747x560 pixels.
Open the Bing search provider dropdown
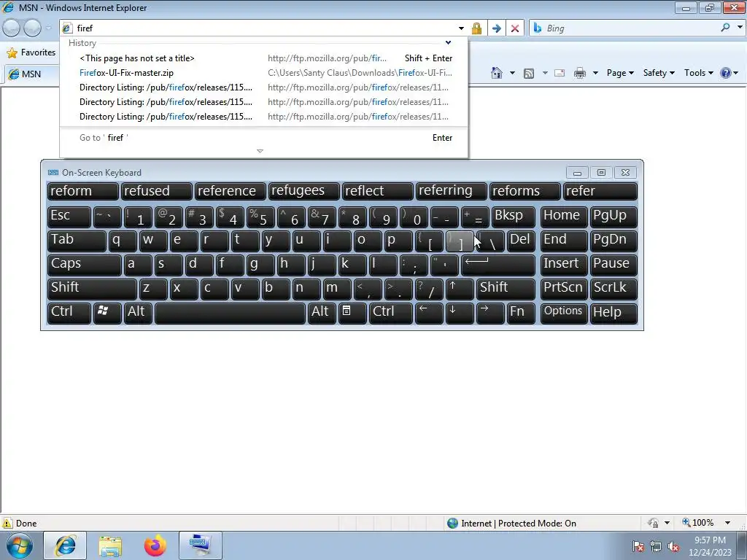pyautogui.click(x=740, y=28)
